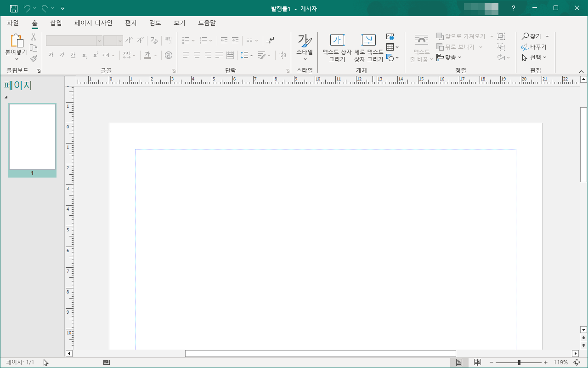Image resolution: width=588 pixels, height=368 pixels.
Task: Switch to the 편지 tab
Action: [x=131, y=23]
